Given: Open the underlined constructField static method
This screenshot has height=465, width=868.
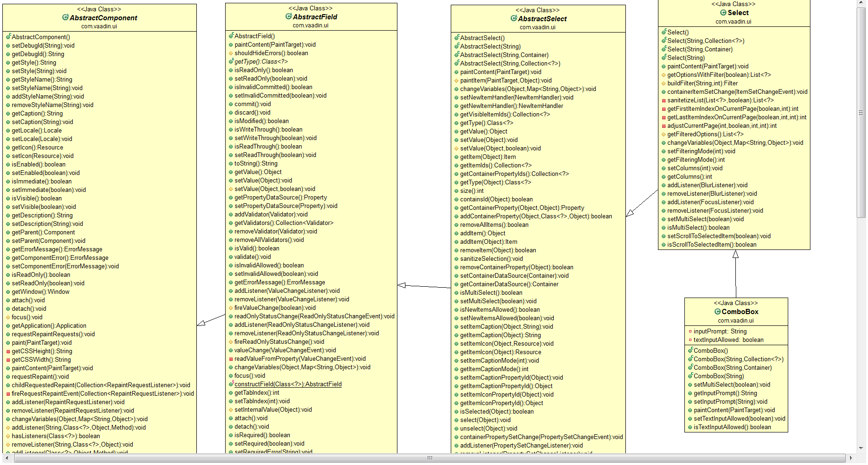Looking at the screenshot, I should [x=288, y=384].
